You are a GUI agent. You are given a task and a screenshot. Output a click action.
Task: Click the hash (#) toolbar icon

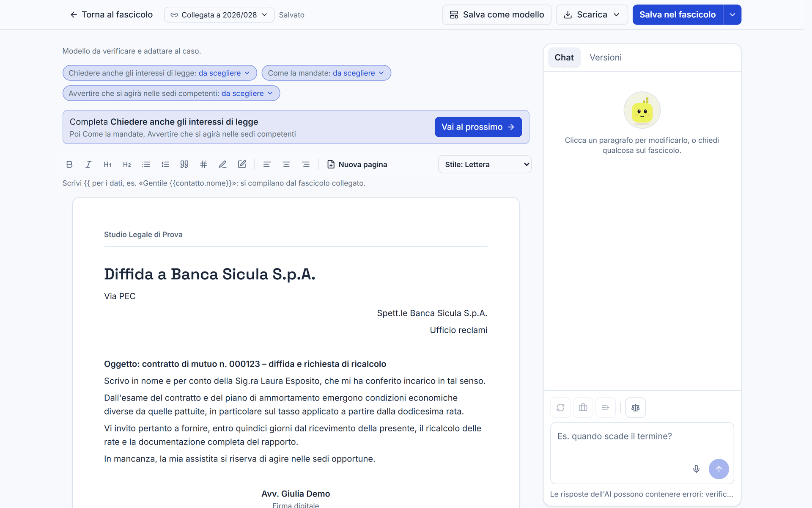203,164
